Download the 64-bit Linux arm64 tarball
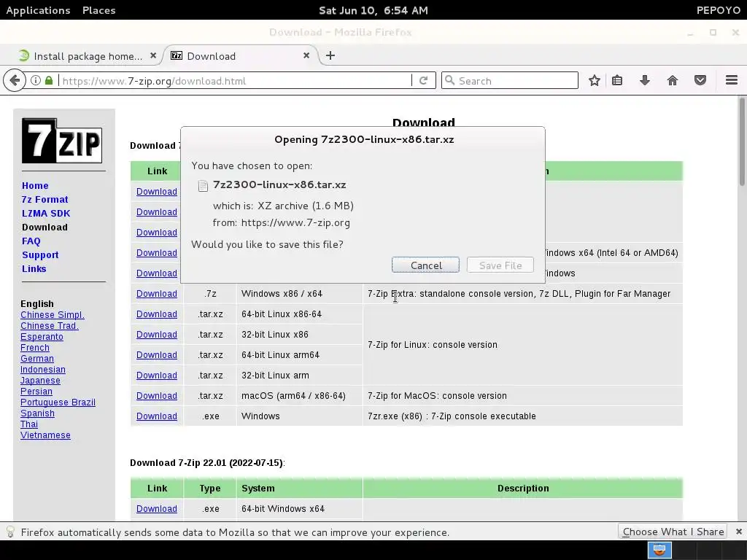This screenshot has height=560, width=747. [156, 355]
